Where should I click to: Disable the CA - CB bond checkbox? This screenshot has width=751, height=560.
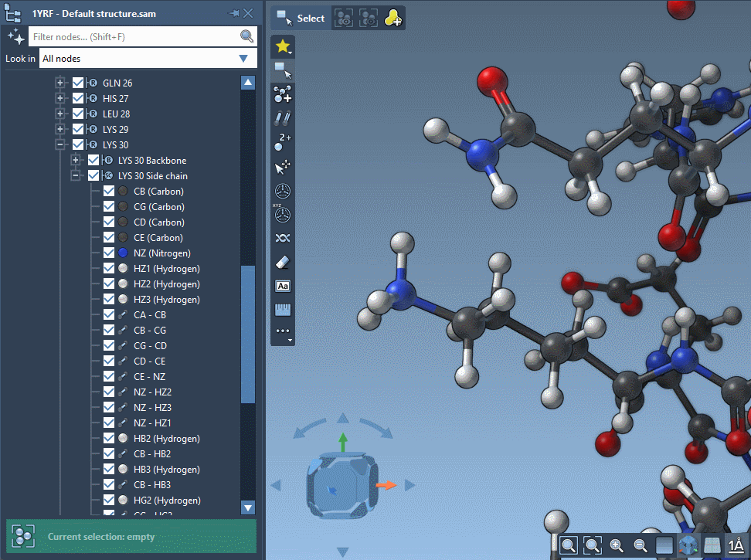[x=108, y=314]
